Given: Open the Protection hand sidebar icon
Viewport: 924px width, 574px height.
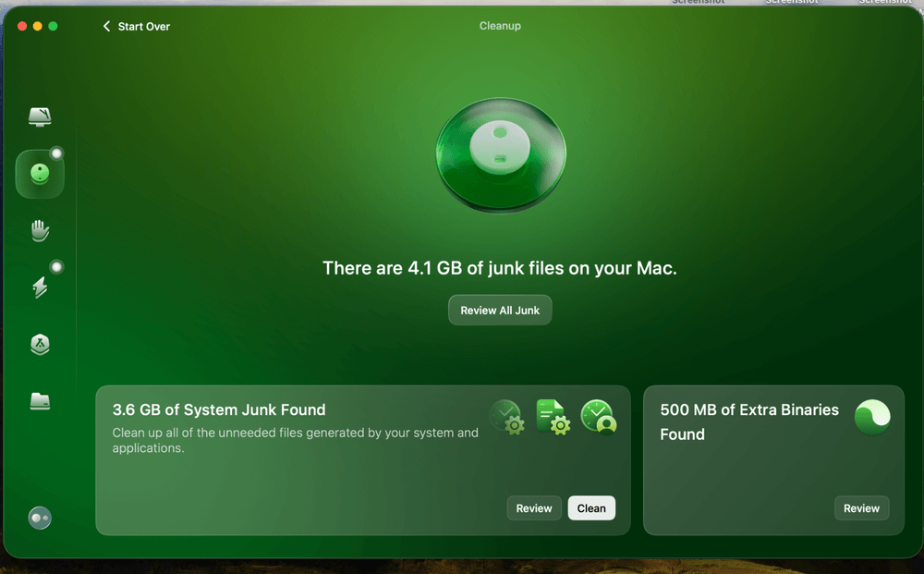Looking at the screenshot, I should 40,230.
